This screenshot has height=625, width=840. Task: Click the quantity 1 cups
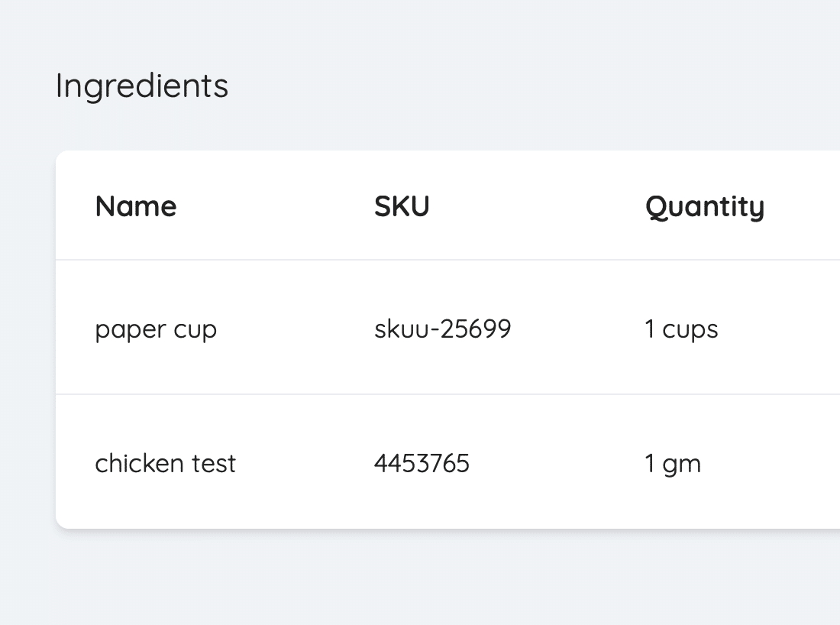point(681,329)
